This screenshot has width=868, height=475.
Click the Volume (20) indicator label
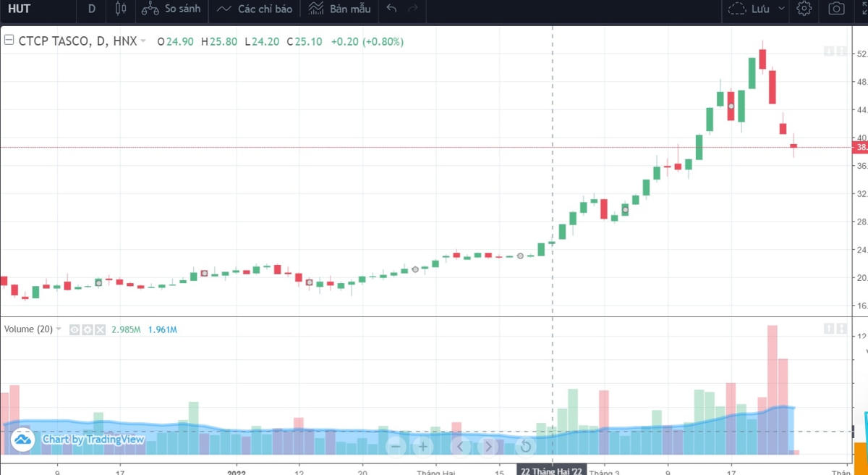point(28,329)
